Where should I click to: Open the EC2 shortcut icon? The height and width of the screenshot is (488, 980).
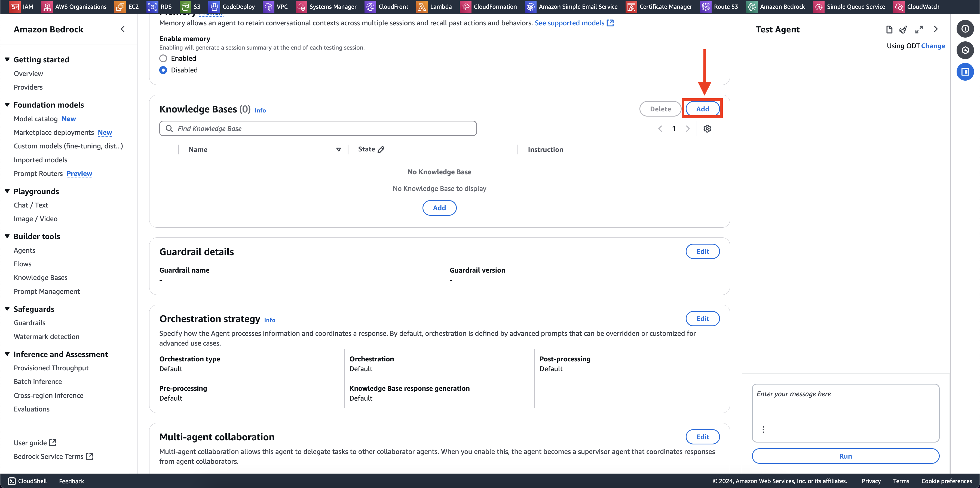(x=120, y=7)
